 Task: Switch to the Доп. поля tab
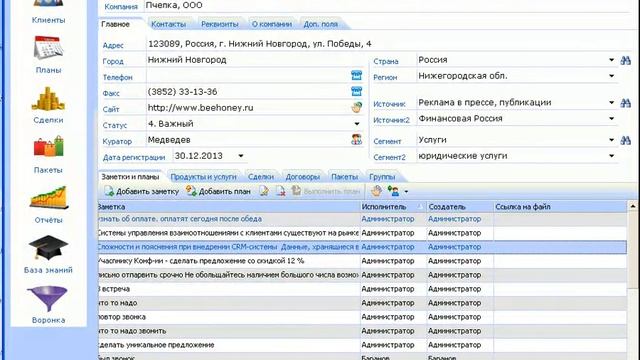tap(320, 24)
